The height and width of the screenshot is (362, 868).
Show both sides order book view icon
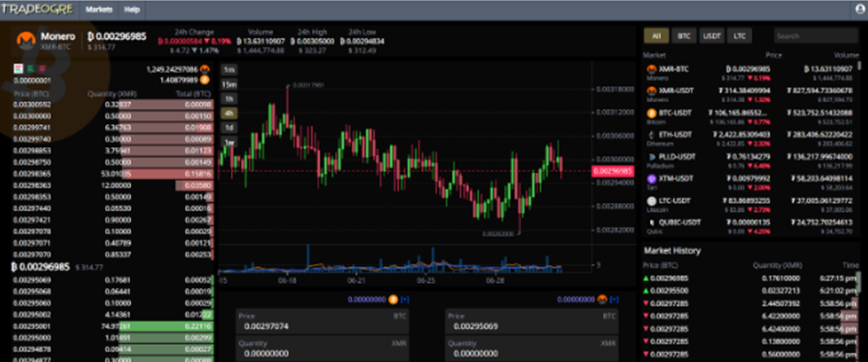pos(18,68)
